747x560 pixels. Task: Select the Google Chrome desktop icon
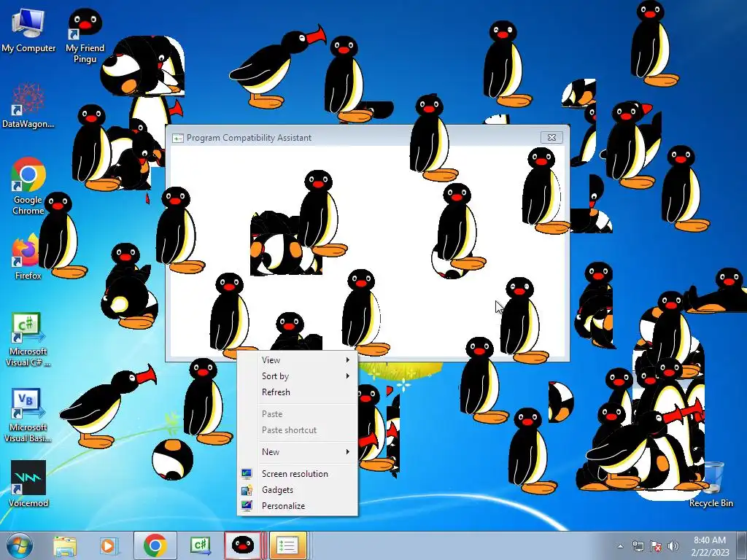point(28,186)
